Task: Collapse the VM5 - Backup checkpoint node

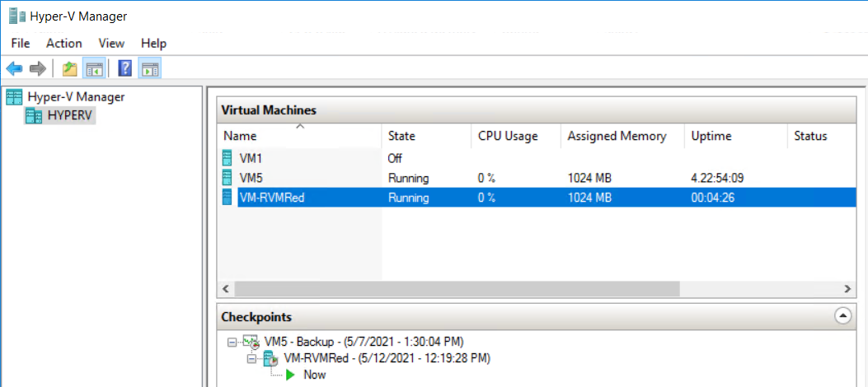Action: pyautogui.click(x=232, y=342)
